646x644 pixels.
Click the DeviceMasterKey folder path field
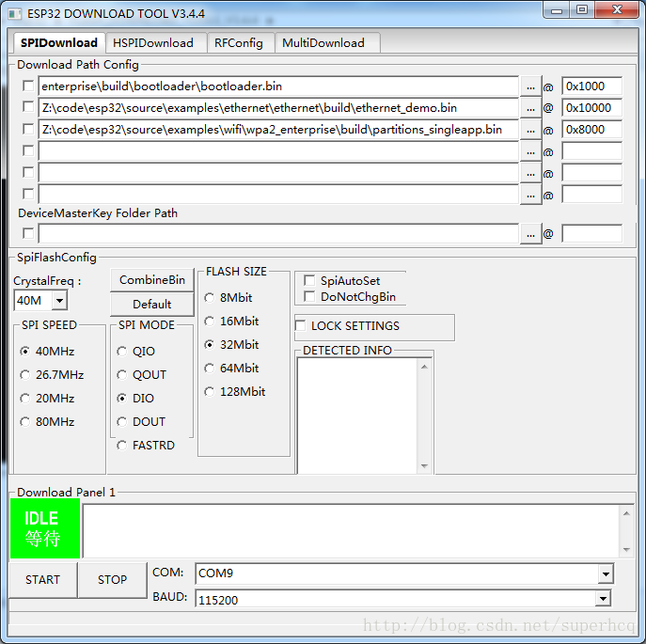(278, 234)
